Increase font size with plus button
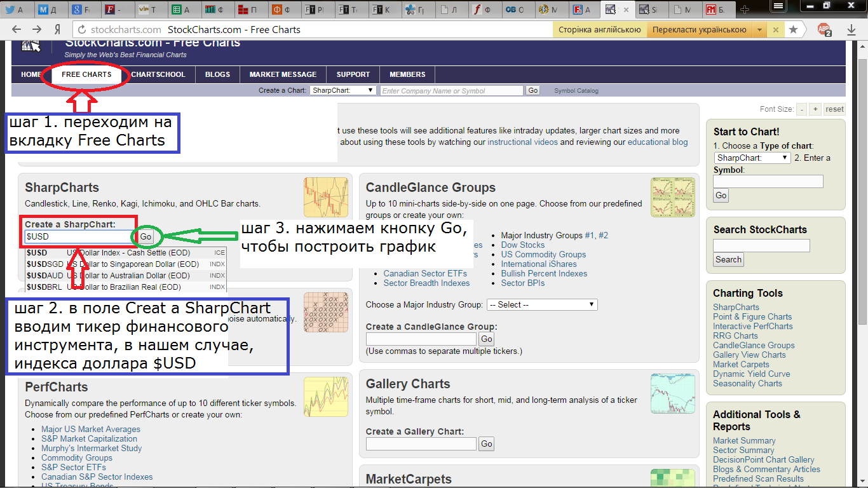Image resolution: width=868 pixels, height=488 pixels. pos(816,109)
